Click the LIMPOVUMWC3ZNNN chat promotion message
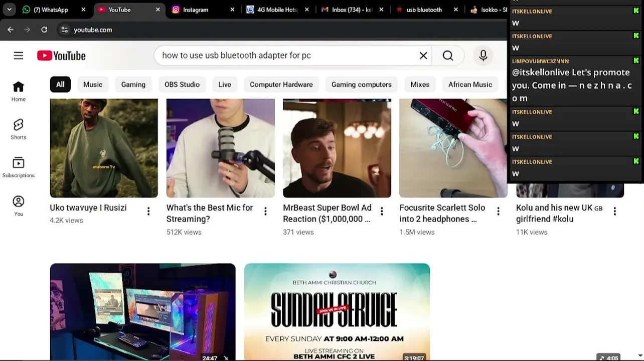The width and height of the screenshot is (644, 361). coord(575,81)
